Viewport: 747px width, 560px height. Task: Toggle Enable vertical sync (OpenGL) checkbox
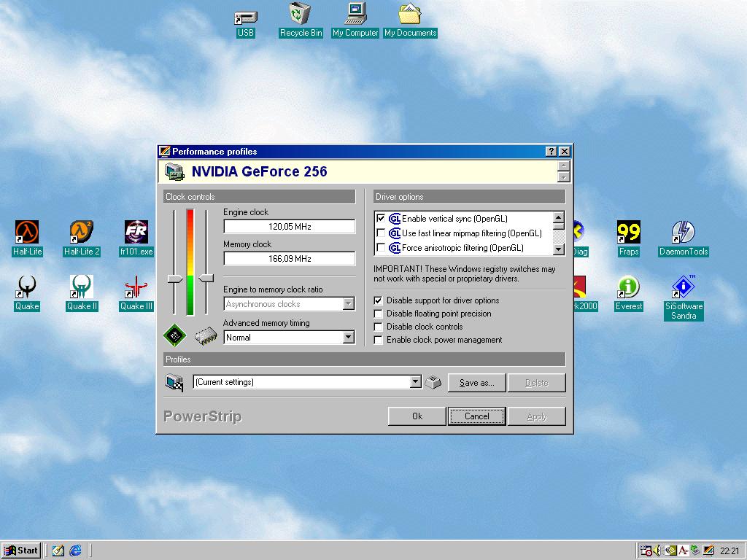click(380, 219)
